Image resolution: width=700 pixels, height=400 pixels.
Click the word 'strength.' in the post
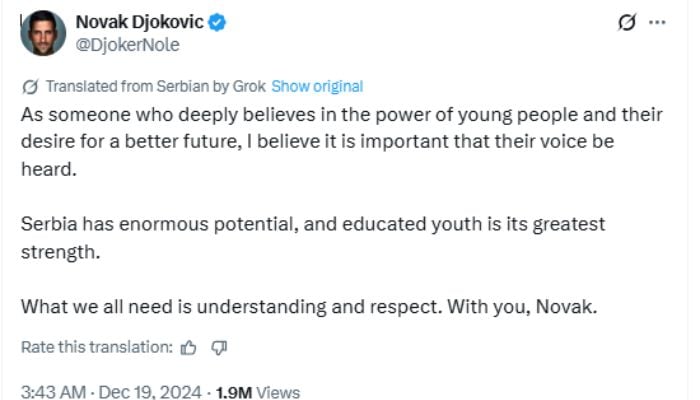point(60,251)
